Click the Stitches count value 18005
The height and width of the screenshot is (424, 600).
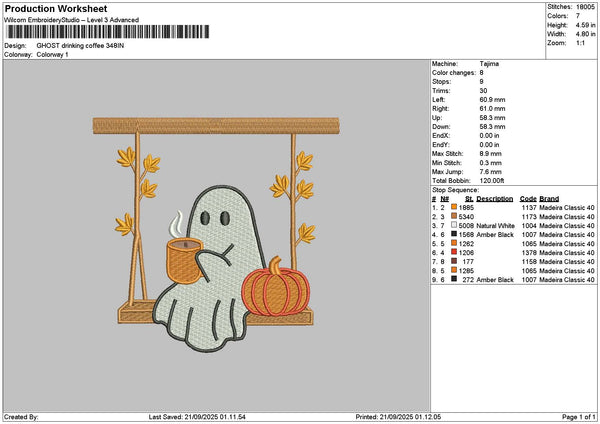point(587,7)
